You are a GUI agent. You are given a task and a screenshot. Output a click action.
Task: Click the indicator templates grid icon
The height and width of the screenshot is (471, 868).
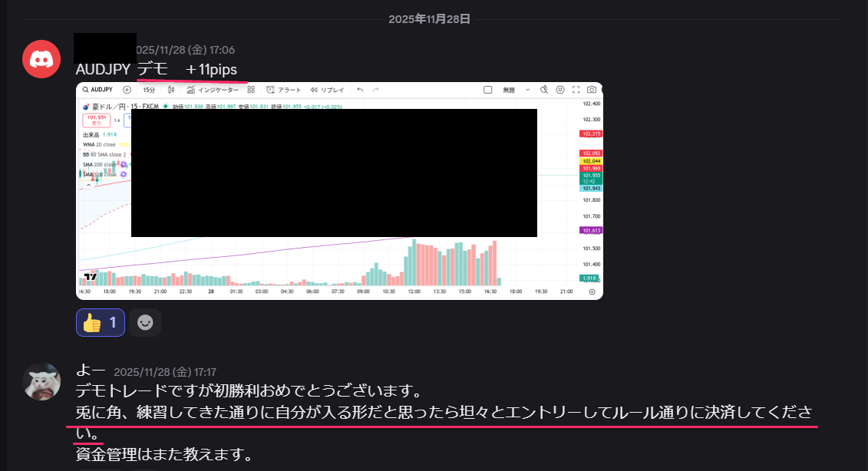(251, 90)
